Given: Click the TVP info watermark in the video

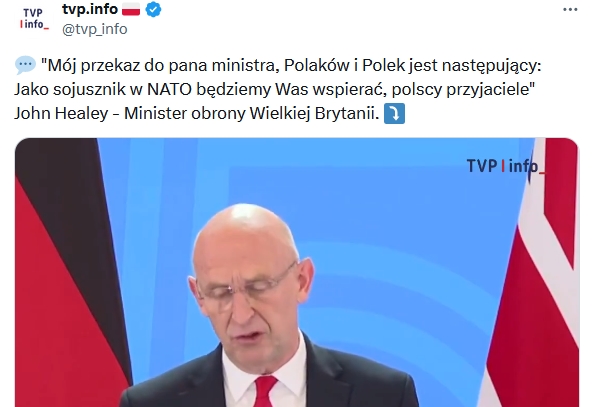Looking at the screenshot, I should 505,166.
